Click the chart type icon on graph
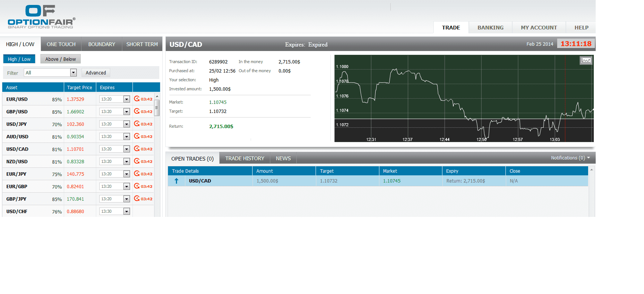 pyautogui.click(x=586, y=60)
